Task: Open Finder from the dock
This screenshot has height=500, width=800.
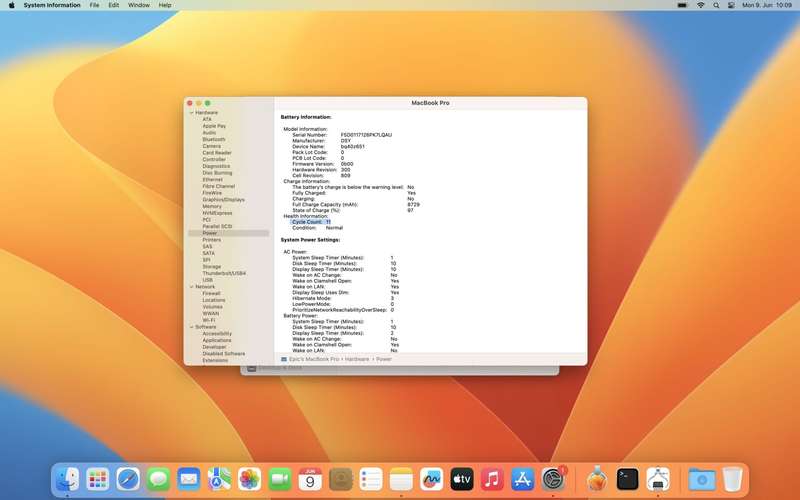Action: point(67,480)
